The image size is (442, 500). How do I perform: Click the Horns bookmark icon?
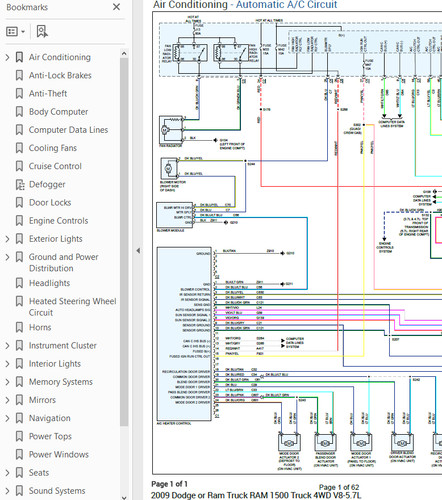pyautogui.click(x=19, y=327)
